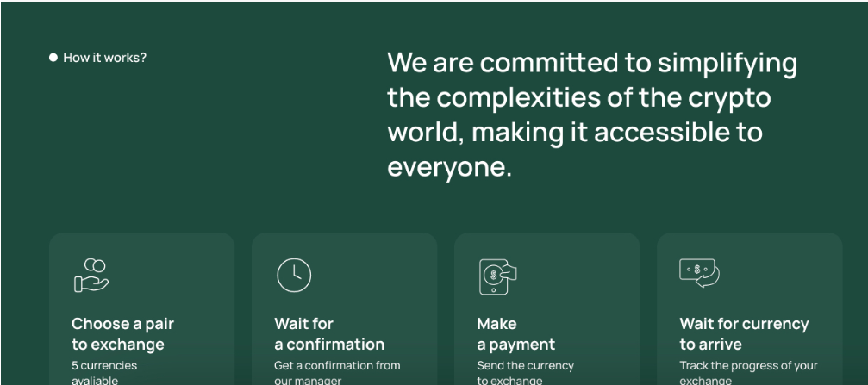This screenshot has width=868, height=385.
Task: Click the white bullet beside How it works
Action: coord(53,58)
